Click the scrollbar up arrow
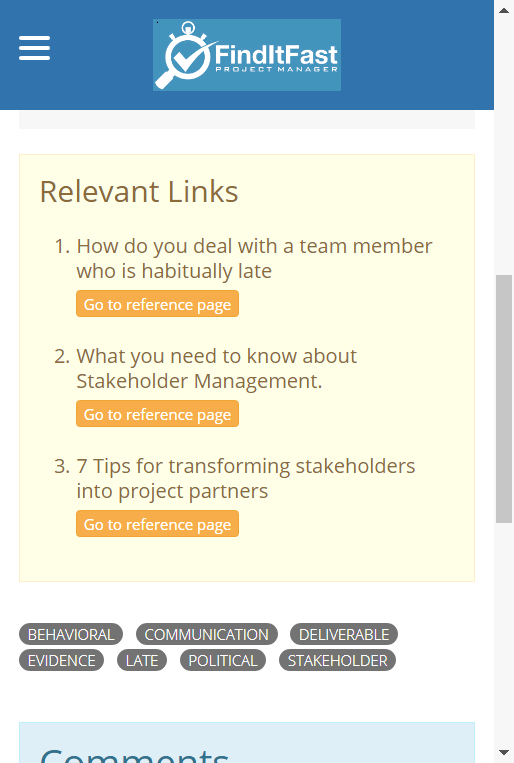Viewport: 514px width, 763px height. click(504, 10)
